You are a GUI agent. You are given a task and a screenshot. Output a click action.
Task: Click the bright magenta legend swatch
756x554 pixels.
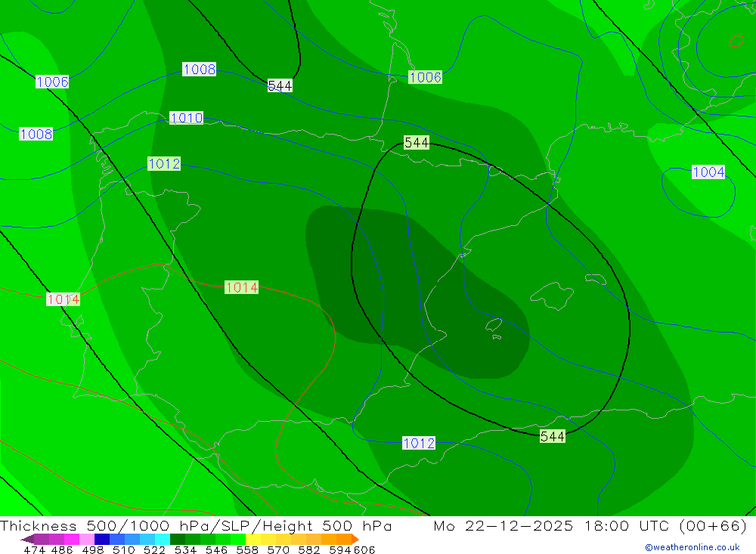click(x=71, y=539)
